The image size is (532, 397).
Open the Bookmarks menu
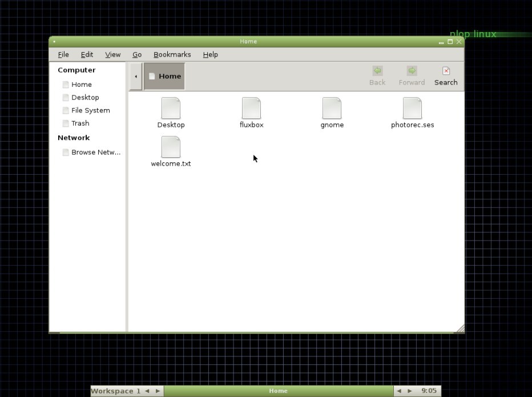[172, 54]
